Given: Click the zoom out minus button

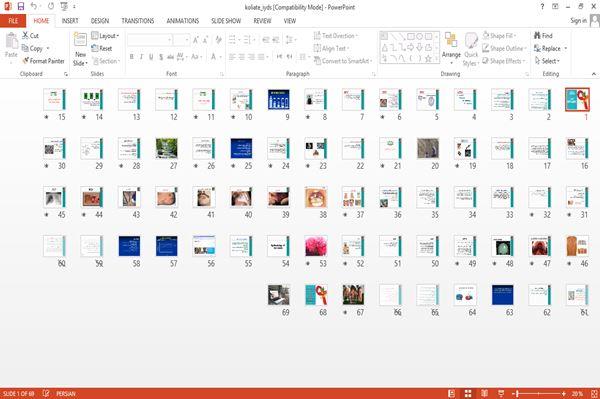Looking at the screenshot, I should tap(514, 393).
